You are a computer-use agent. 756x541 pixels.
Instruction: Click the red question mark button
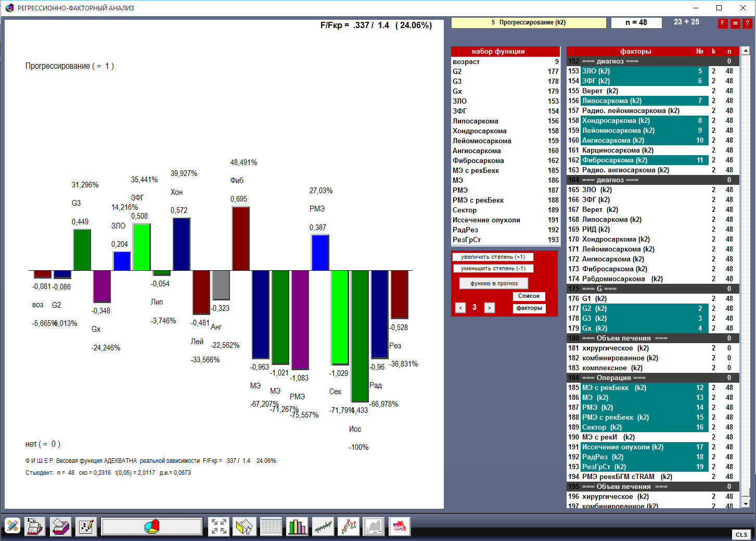[747, 23]
